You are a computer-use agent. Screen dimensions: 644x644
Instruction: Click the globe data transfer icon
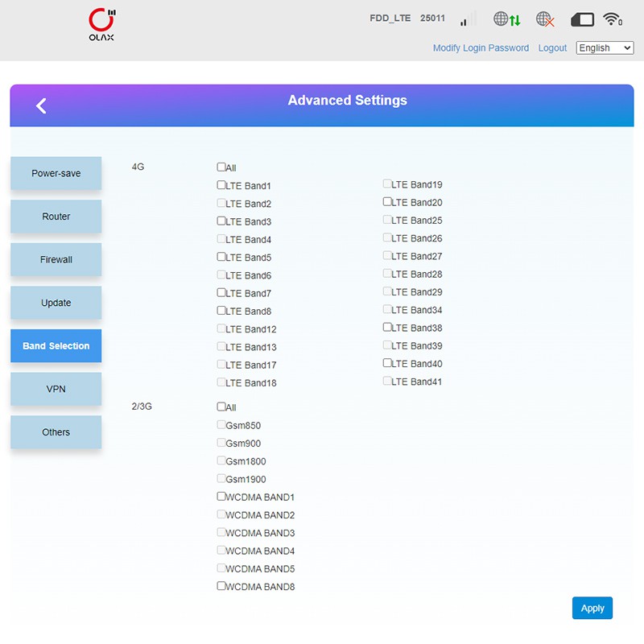[x=507, y=19]
